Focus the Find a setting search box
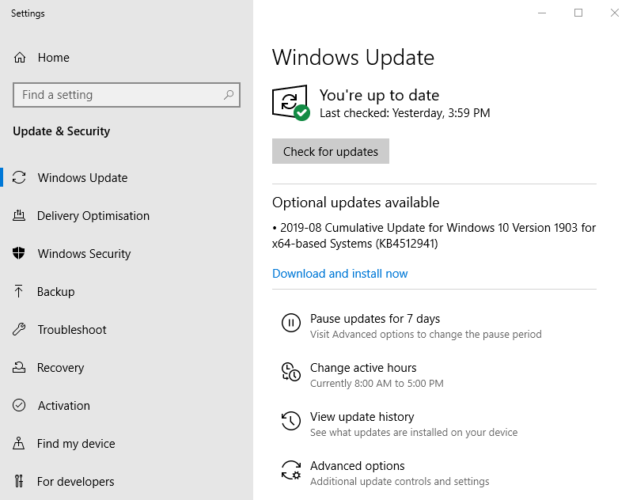This screenshot has width=633, height=500. point(126,95)
